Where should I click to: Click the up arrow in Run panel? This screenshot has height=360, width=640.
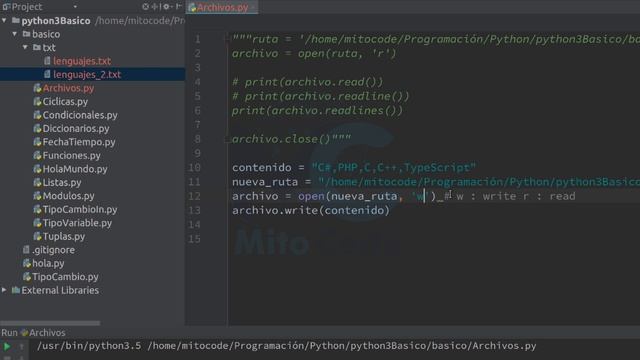[x=21, y=347]
